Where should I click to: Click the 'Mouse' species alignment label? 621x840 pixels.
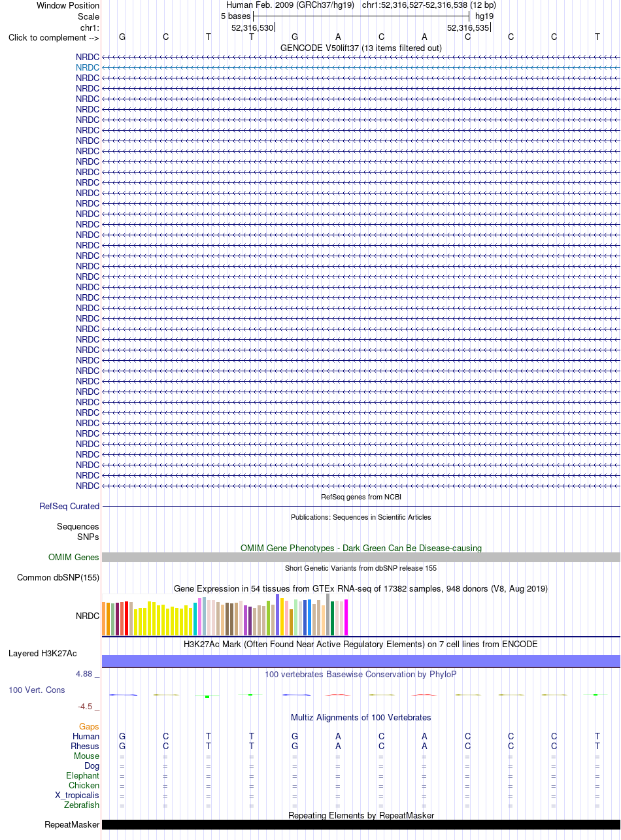87,756
